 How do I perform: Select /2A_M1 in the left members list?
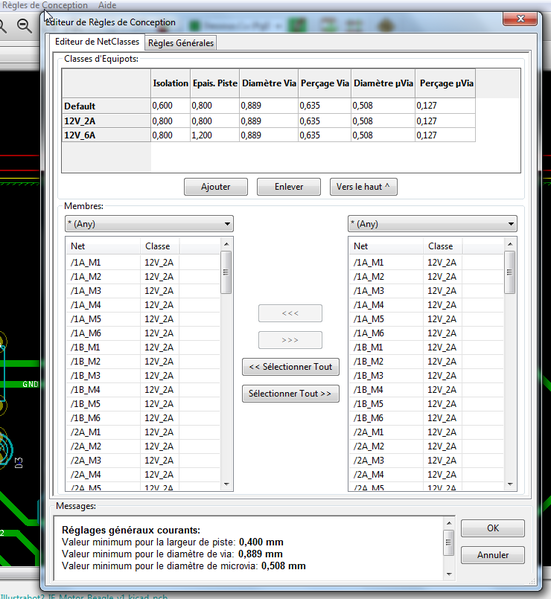[x=143, y=432]
